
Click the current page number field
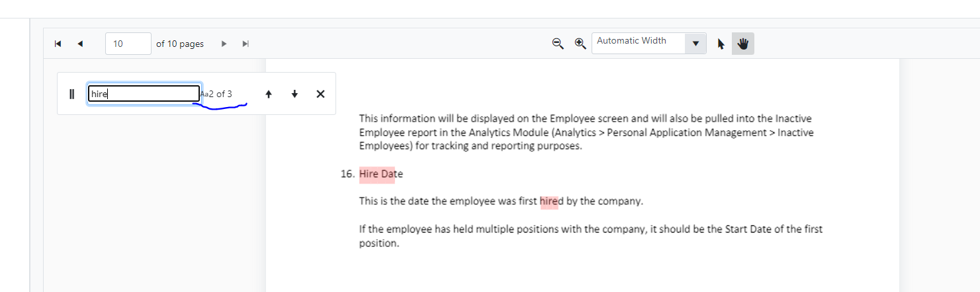128,44
